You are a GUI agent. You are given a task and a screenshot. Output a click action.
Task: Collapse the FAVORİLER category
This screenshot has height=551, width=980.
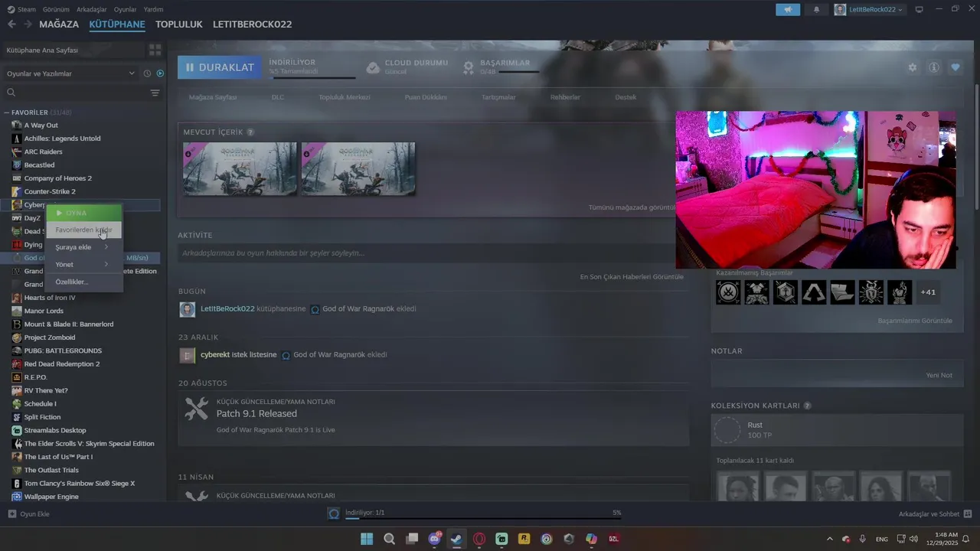point(6,112)
